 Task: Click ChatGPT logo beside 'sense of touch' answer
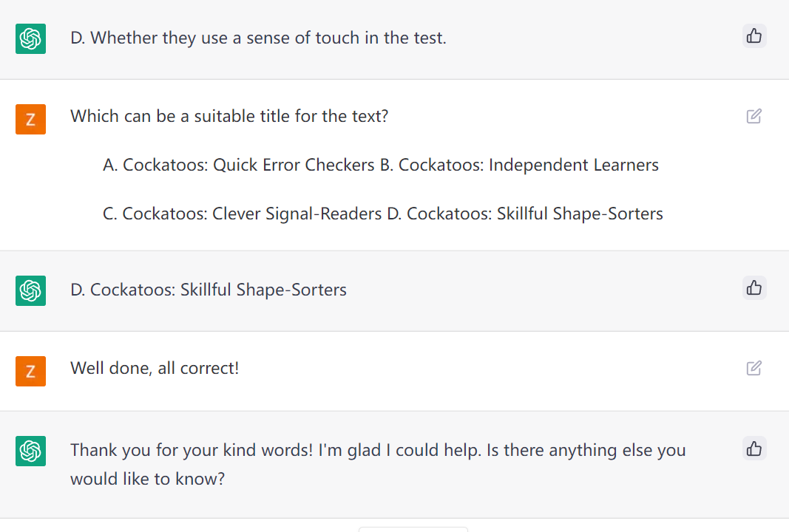pos(31,38)
